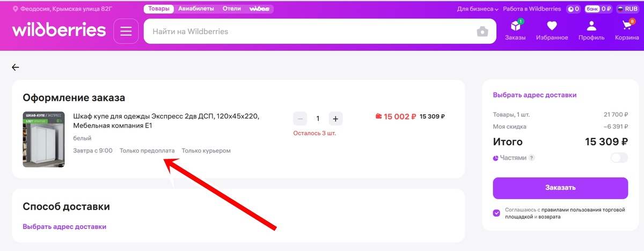This screenshot has width=644, height=251.
Task: Click the Товары, 1 шт. row
Action: (560, 115)
